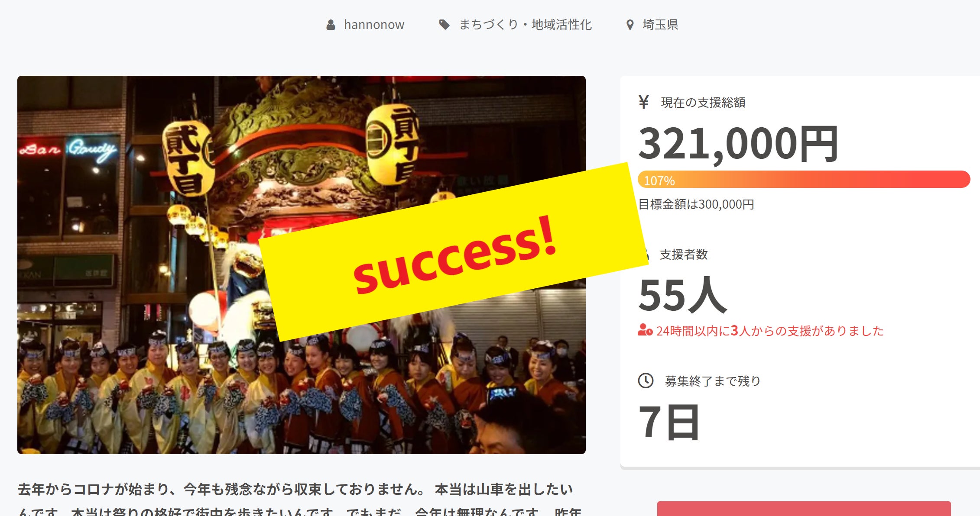Click the red support button at bottom
Screen dimensions: 980x516
pos(804,509)
